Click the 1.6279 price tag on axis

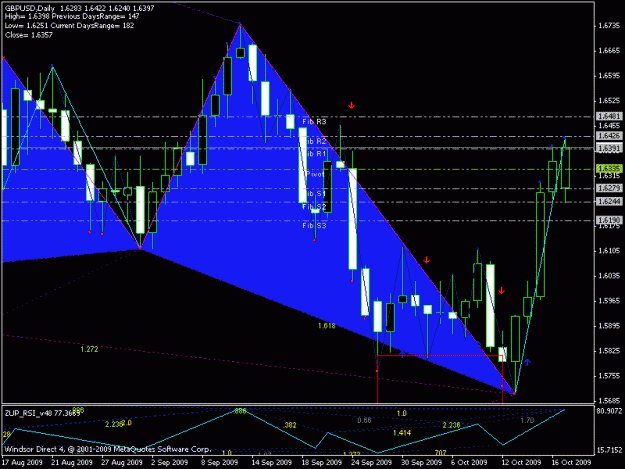(x=609, y=188)
